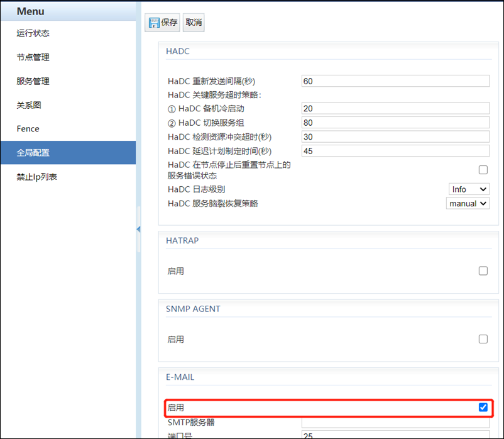Click the HaDC 重新发送间隔 input field

(395, 81)
